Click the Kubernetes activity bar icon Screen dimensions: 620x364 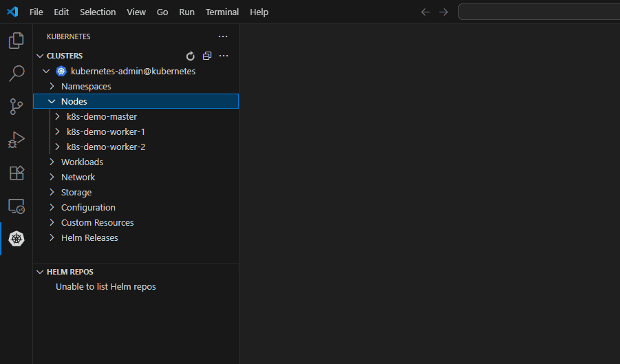pyautogui.click(x=16, y=239)
